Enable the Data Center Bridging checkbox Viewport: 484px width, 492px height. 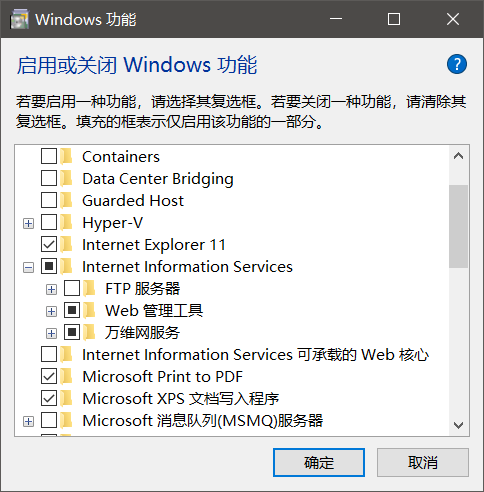click(49, 178)
